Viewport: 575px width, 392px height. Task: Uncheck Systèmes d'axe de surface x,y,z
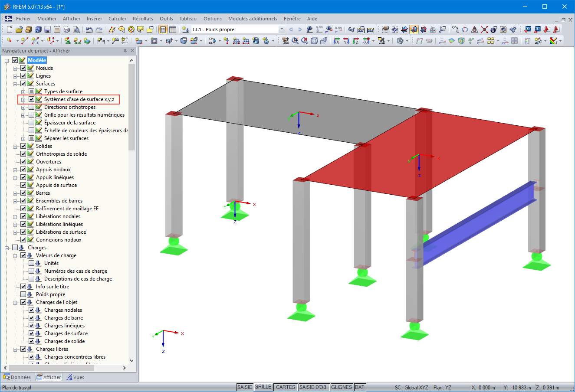coord(32,99)
